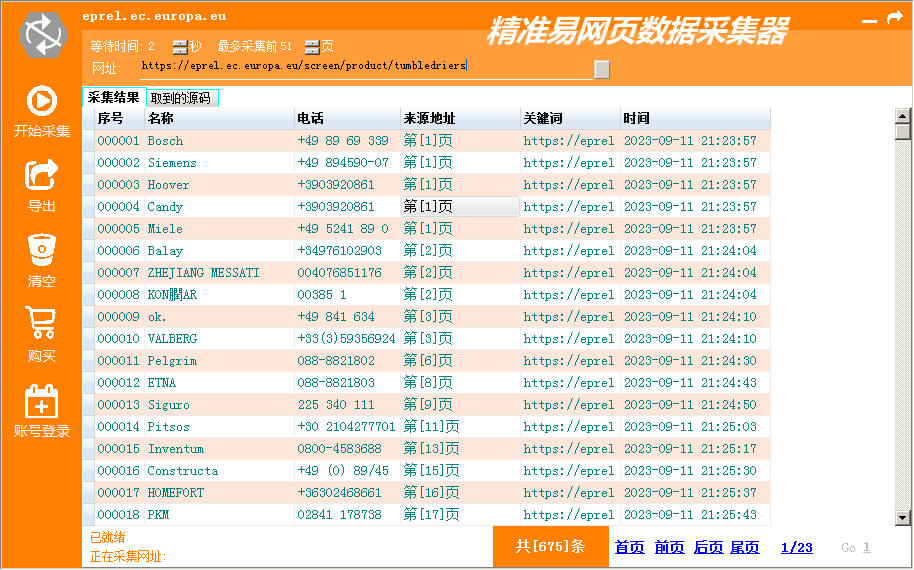Select the Siguro row name
This screenshot has height=570, width=914.
coord(168,405)
